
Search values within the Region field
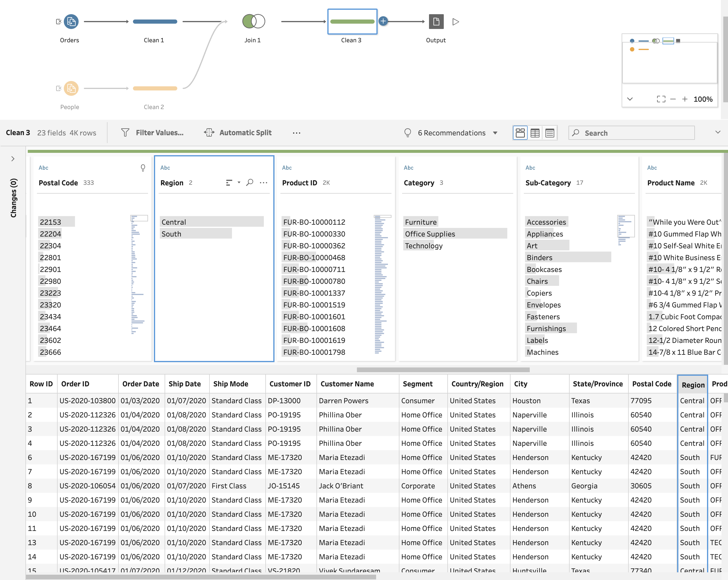click(x=250, y=183)
